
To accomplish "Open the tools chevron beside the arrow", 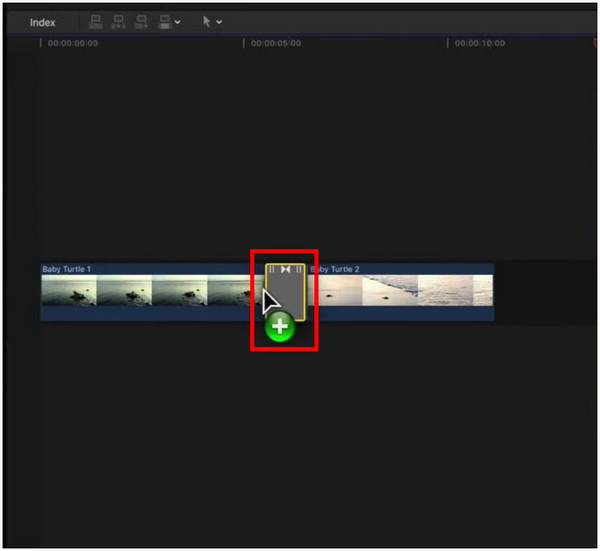I will click(219, 22).
